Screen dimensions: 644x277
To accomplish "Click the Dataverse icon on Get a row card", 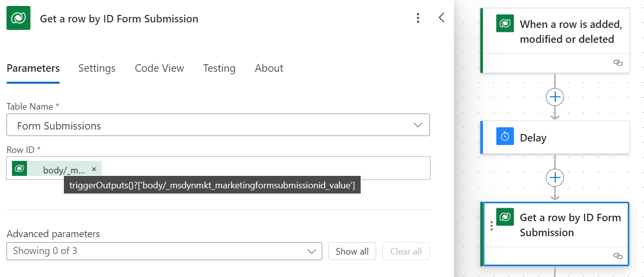I will (505, 217).
